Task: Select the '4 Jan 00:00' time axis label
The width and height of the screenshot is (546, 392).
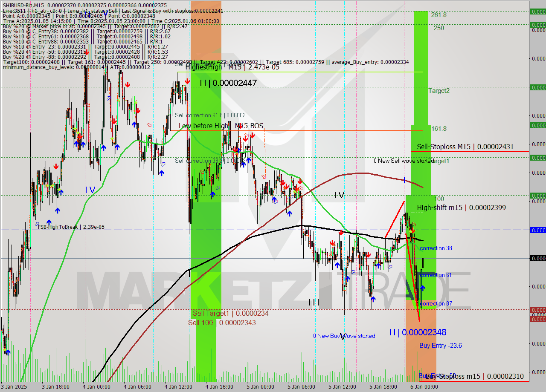Action: [97, 387]
